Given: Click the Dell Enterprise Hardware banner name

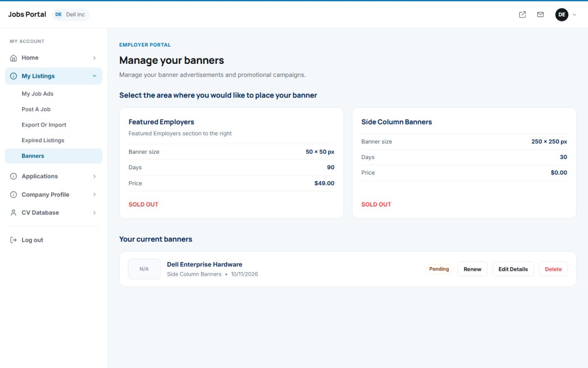Looking at the screenshot, I should coord(204,264).
